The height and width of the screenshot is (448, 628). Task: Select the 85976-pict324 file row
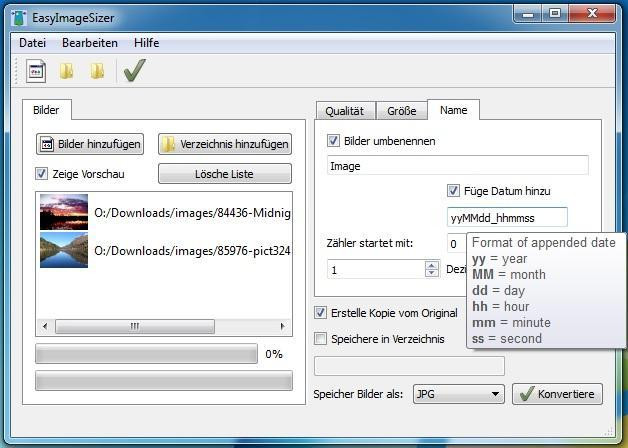click(165, 250)
